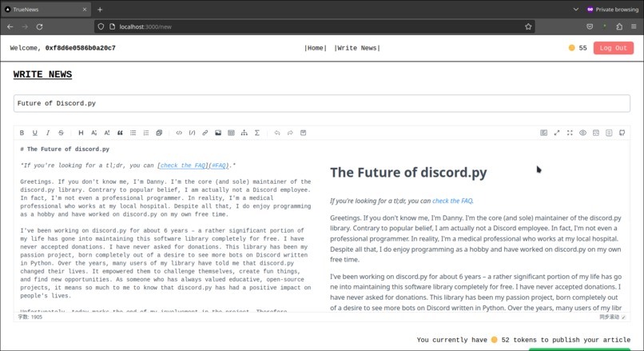Toggle the catalog outline panel
The image size is (644, 351).
609,133
